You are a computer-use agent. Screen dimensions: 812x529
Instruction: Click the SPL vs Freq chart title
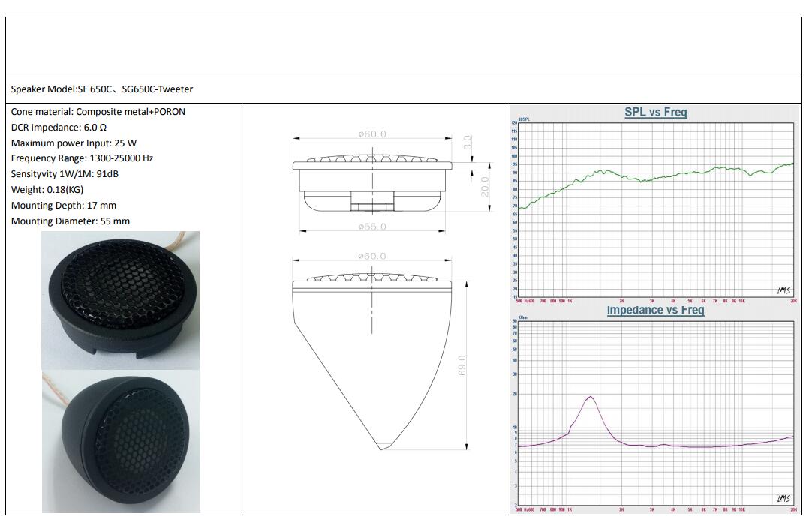click(x=656, y=112)
